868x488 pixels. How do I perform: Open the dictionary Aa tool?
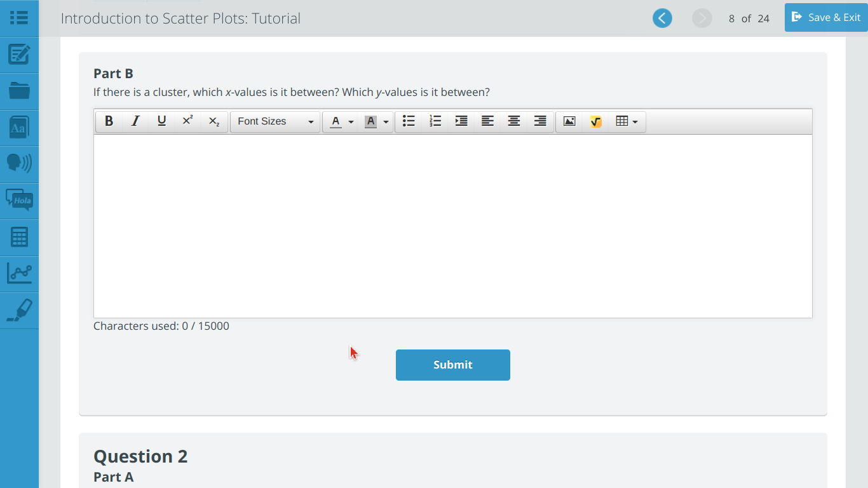click(x=19, y=128)
